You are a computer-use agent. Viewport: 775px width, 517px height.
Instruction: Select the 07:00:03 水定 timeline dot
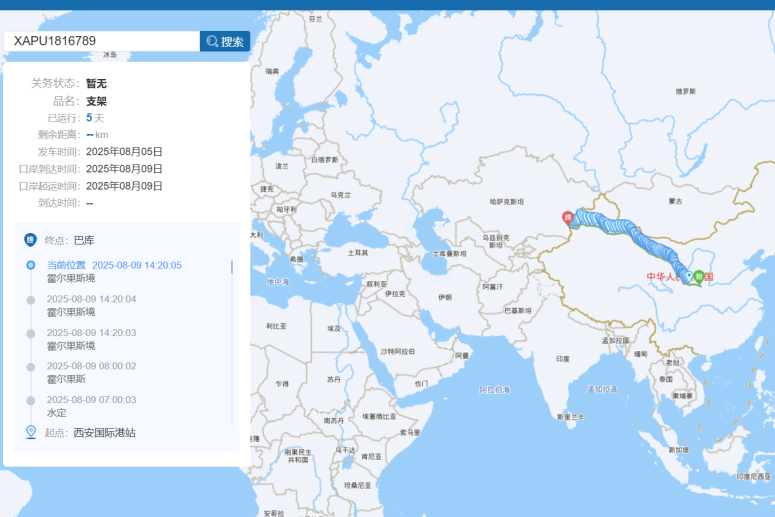point(31,401)
